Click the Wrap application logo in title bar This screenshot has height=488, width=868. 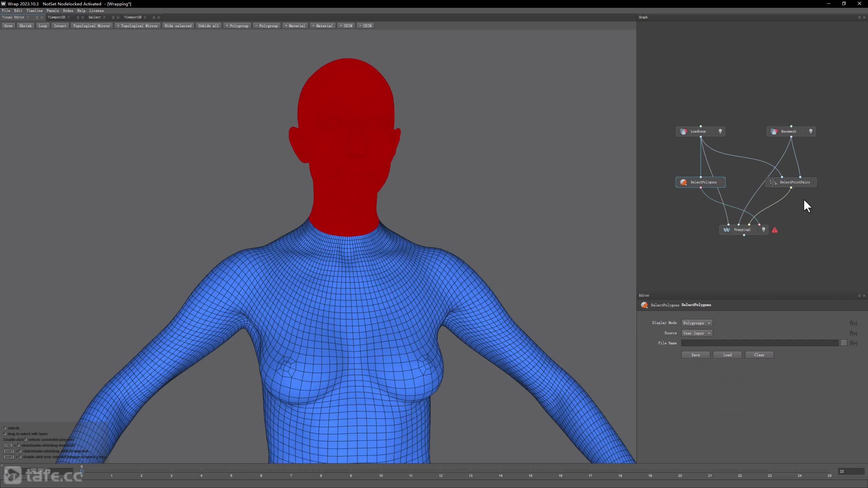3,4
